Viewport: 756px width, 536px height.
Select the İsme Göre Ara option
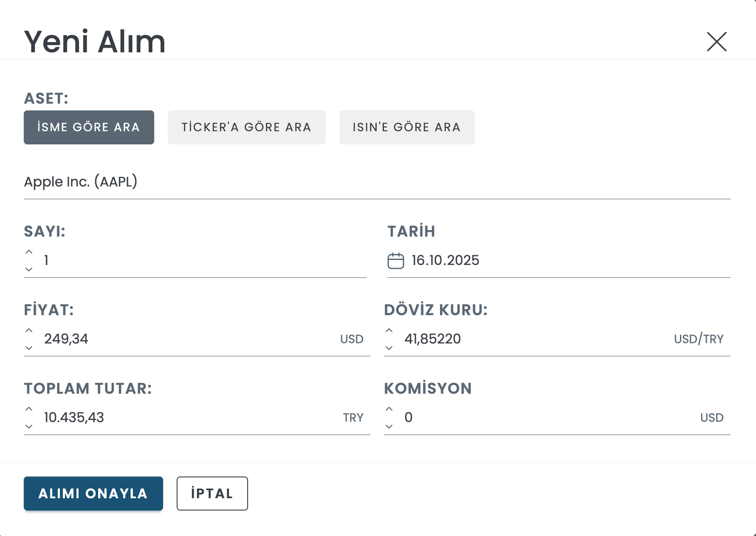click(x=89, y=128)
